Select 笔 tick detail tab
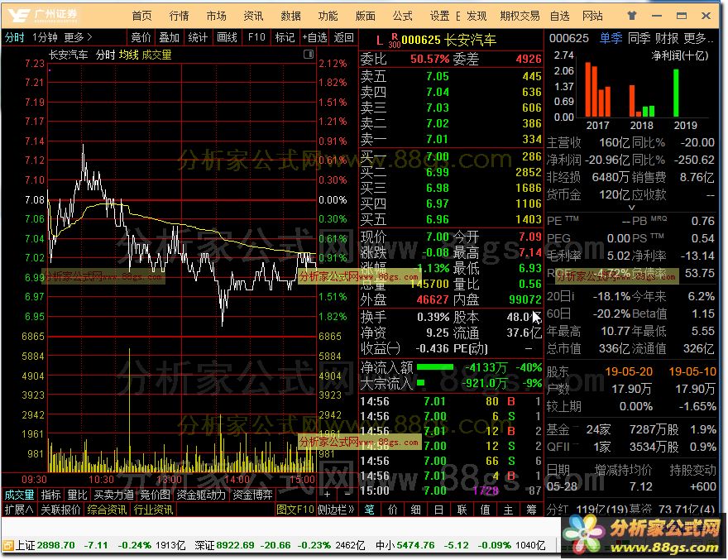Viewport: 728px width, 560px height. tap(369, 510)
